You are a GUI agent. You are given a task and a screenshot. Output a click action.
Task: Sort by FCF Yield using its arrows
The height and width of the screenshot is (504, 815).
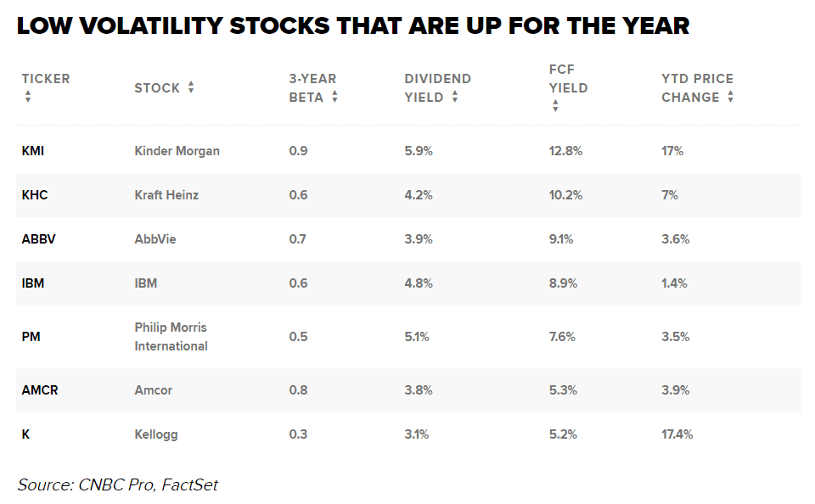555,106
